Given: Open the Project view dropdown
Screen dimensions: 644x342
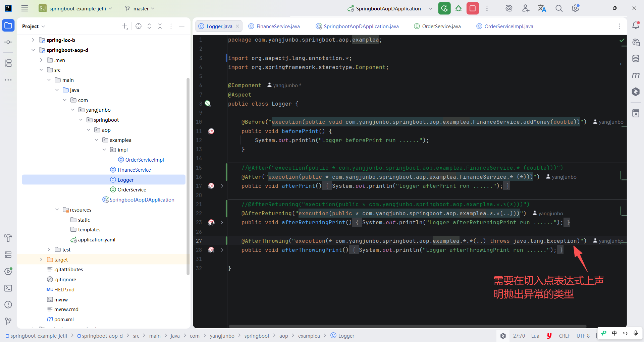Looking at the screenshot, I should pos(34,26).
